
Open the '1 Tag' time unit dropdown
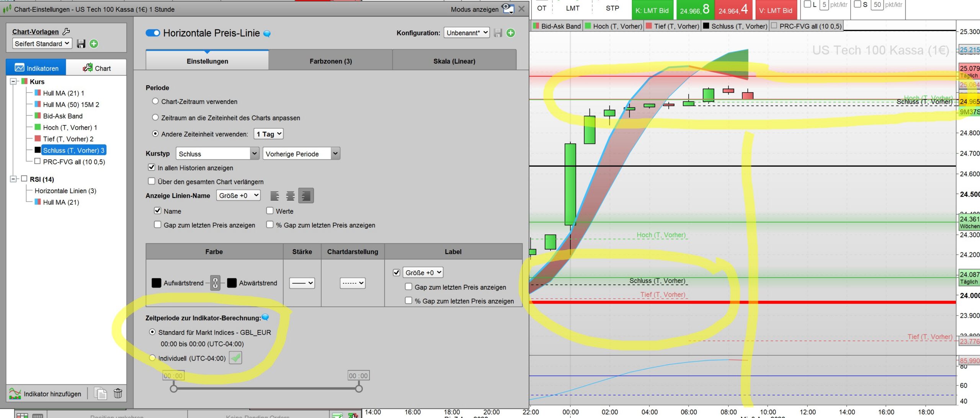point(269,134)
